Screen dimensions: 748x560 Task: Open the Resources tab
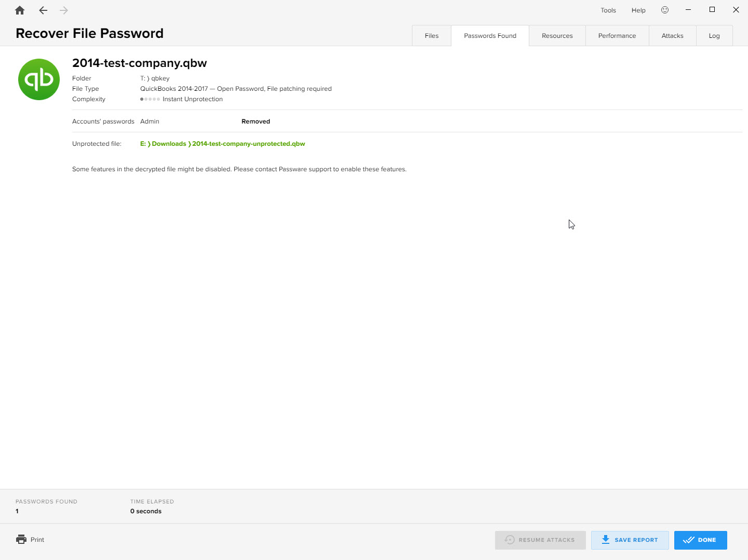pyautogui.click(x=557, y=36)
